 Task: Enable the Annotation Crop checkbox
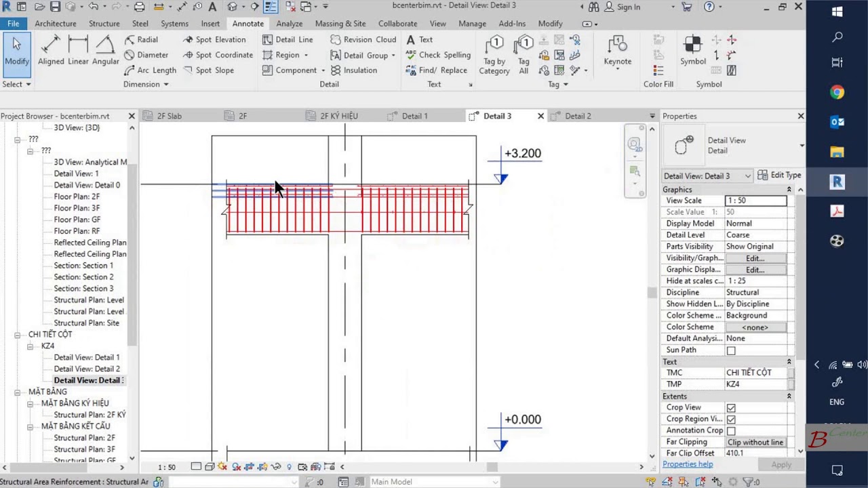(x=731, y=431)
